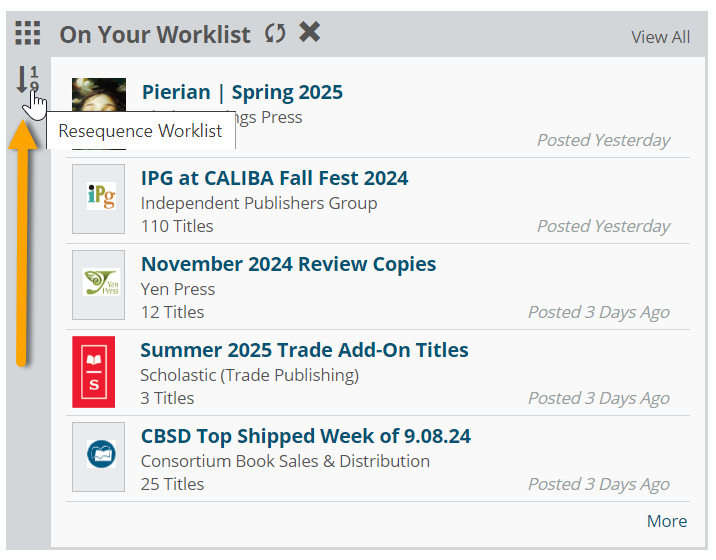The height and width of the screenshot is (560, 716).
Task: Refresh the On Your Worklist widget
Action: (275, 33)
